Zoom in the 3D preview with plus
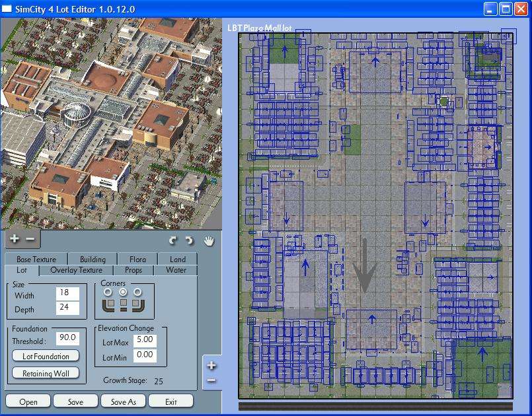This screenshot has height=416, width=532. click(15, 238)
